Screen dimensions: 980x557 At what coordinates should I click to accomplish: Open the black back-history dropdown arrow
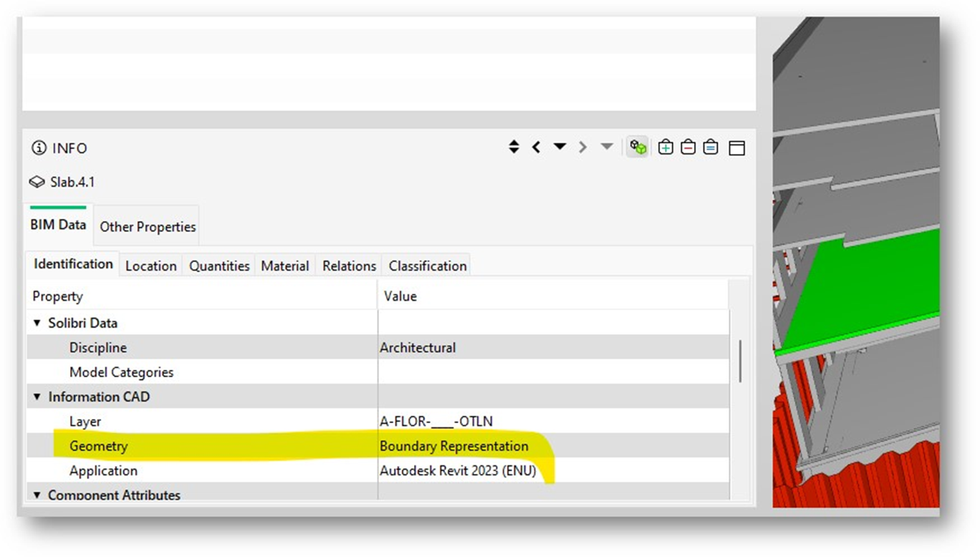click(560, 146)
